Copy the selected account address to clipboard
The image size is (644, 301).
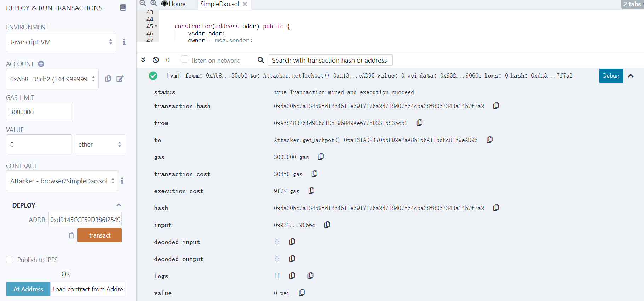[108, 79]
